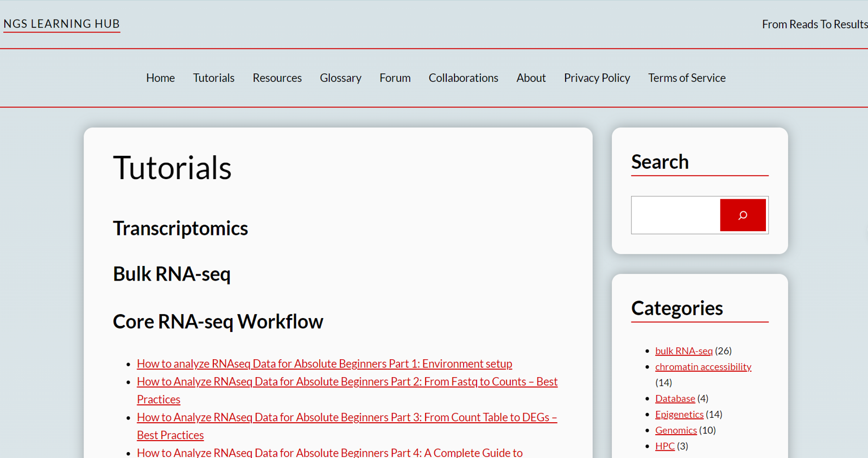Visit the Forum page
The height and width of the screenshot is (458, 868).
(x=395, y=78)
